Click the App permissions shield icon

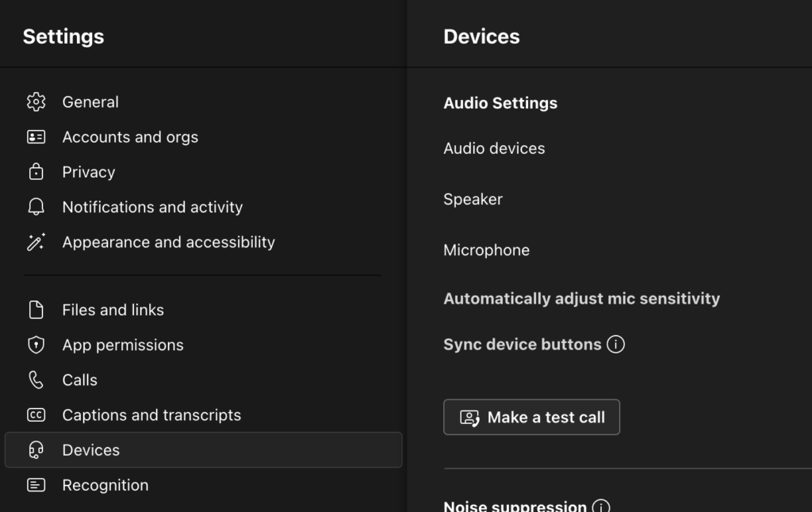click(36, 345)
